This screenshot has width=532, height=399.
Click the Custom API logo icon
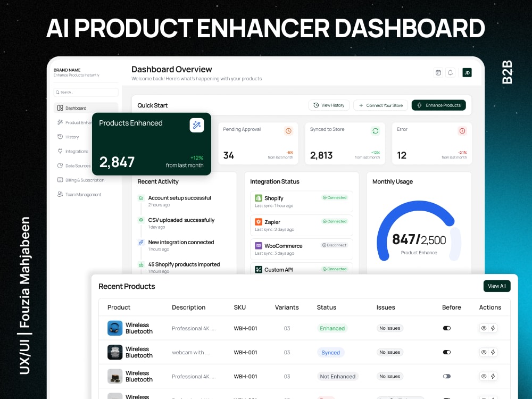click(x=259, y=269)
